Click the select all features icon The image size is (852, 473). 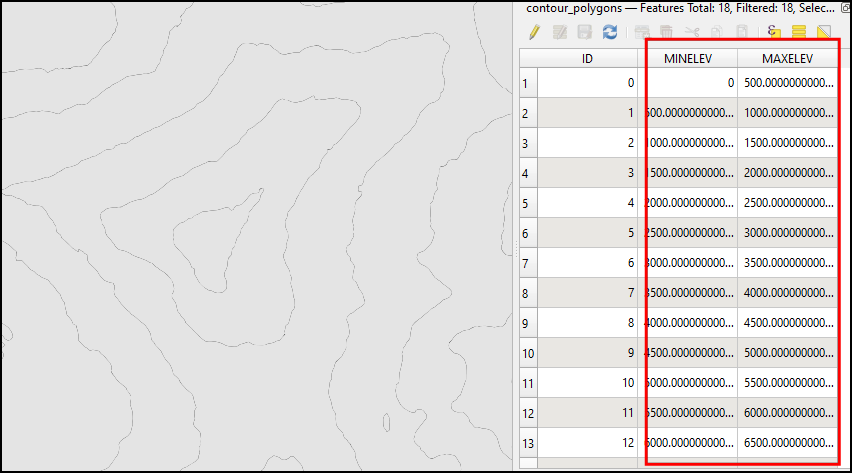coord(799,32)
